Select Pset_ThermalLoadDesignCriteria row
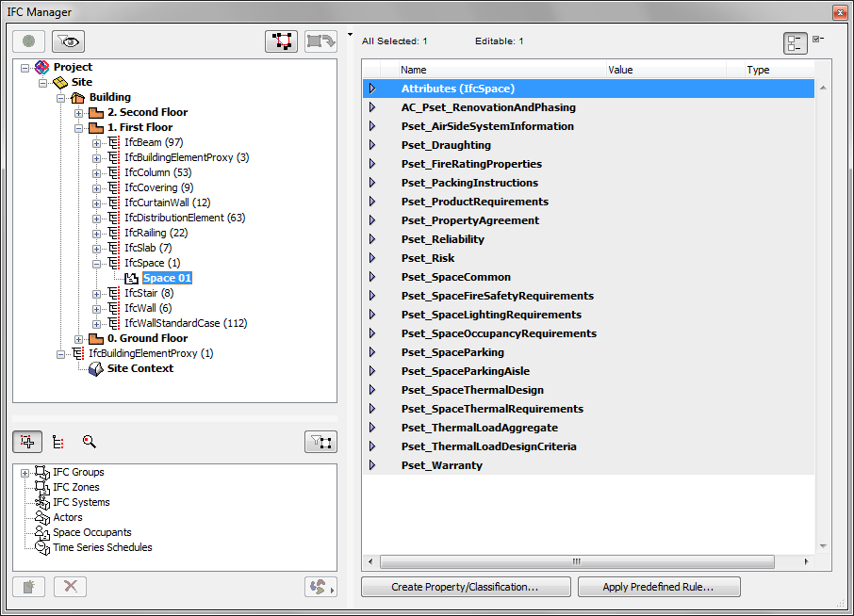Screen dimensions: 854x616 pyautogui.click(x=588, y=446)
